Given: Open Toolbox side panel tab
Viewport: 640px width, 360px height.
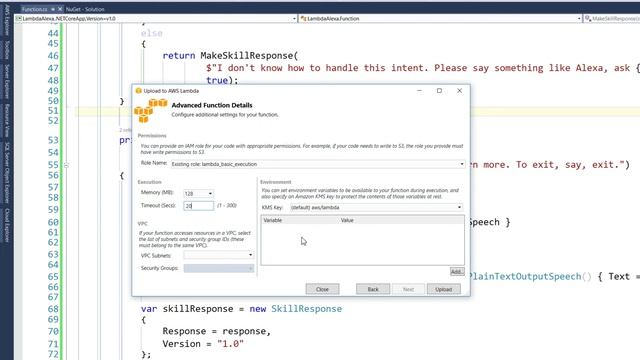Looking at the screenshot, I should [x=7, y=50].
